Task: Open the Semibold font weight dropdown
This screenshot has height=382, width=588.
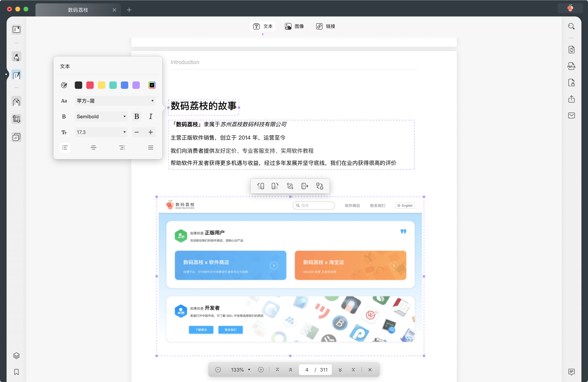Action: pyautogui.click(x=101, y=116)
